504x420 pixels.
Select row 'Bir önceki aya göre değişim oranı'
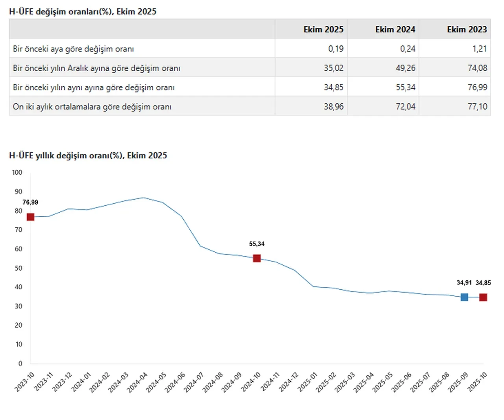point(73,49)
